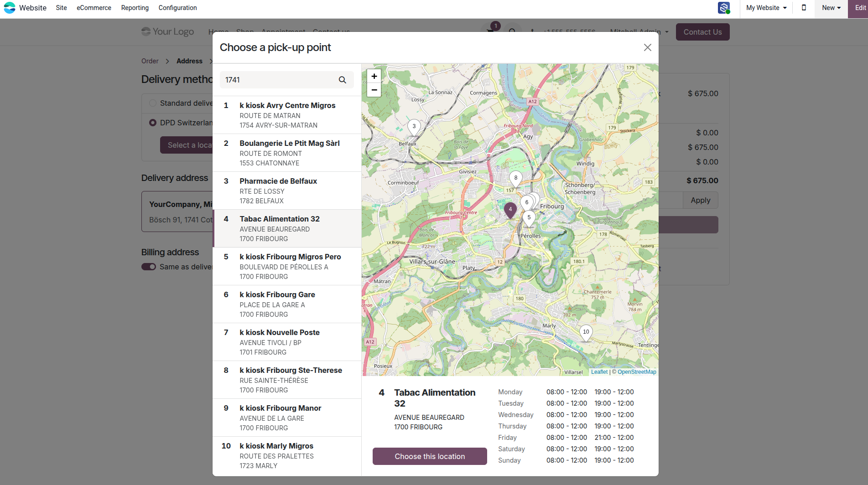Click the Your Logo site logo
Image resolution: width=868 pixels, height=485 pixels.
pos(168,31)
